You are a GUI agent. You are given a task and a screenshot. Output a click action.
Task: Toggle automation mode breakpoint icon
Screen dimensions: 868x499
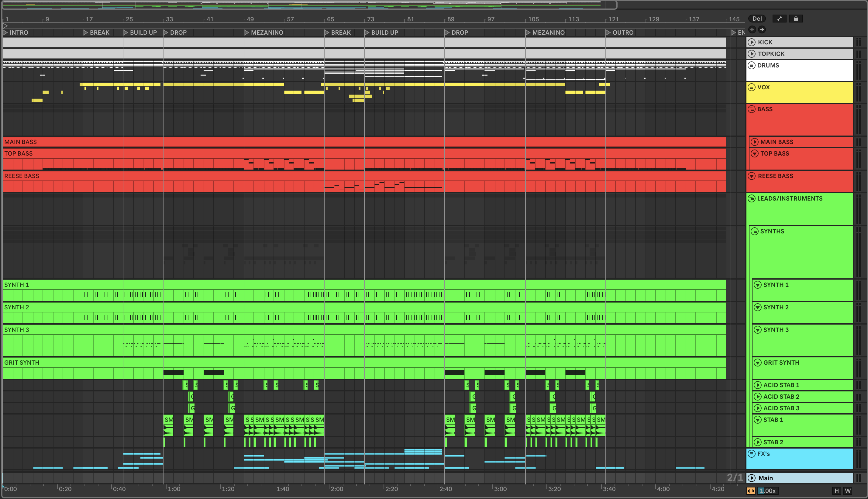pos(779,19)
